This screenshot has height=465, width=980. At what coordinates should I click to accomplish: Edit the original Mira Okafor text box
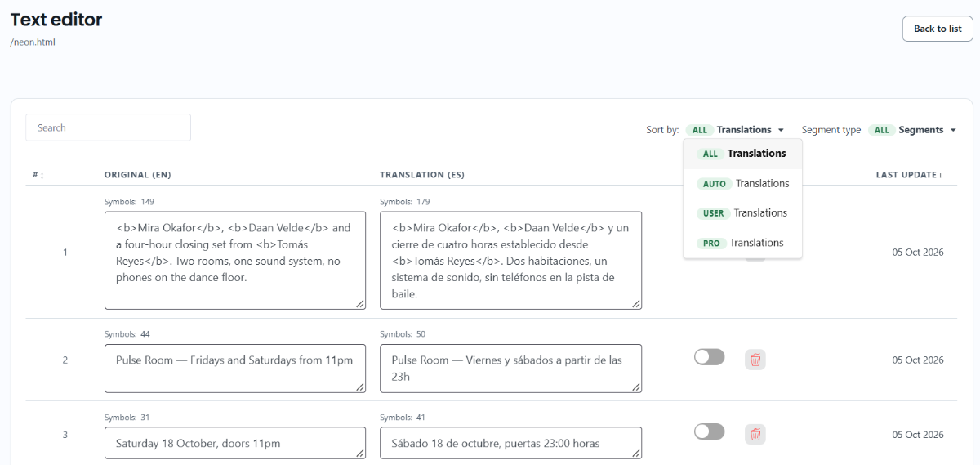point(235,261)
